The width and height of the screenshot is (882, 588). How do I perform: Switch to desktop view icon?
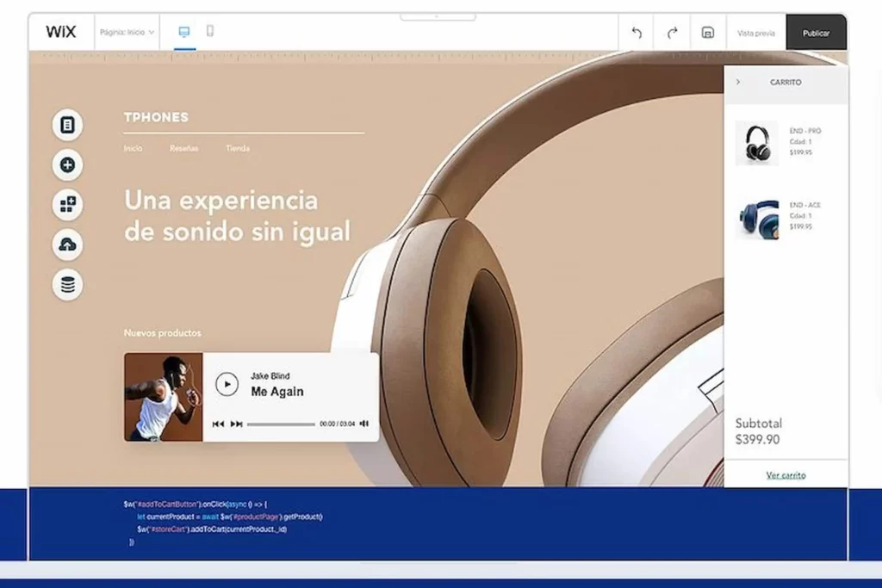click(183, 31)
